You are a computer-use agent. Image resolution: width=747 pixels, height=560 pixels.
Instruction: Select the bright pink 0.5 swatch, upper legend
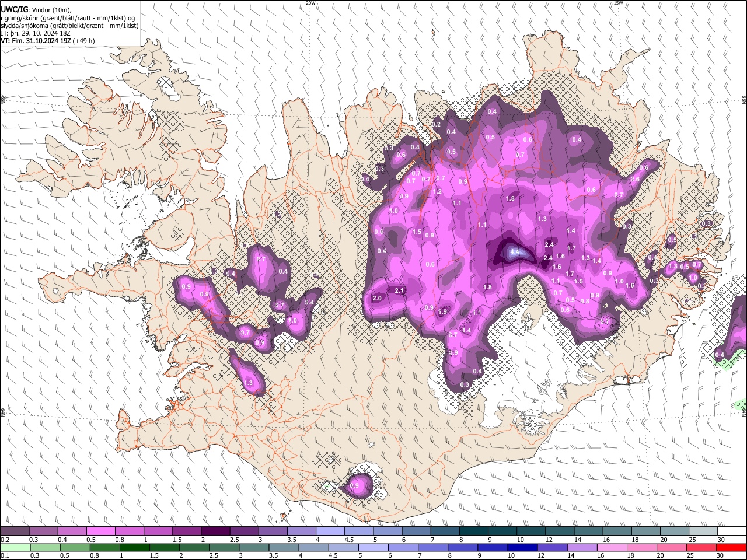(x=101, y=531)
